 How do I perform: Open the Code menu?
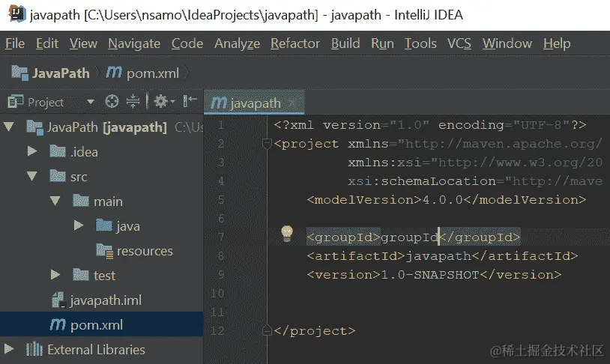[187, 43]
